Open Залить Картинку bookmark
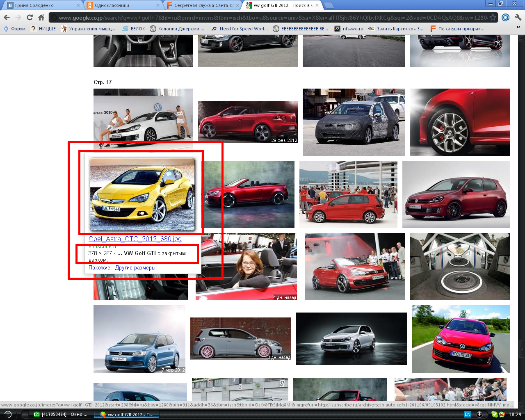 (x=396, y=29)
